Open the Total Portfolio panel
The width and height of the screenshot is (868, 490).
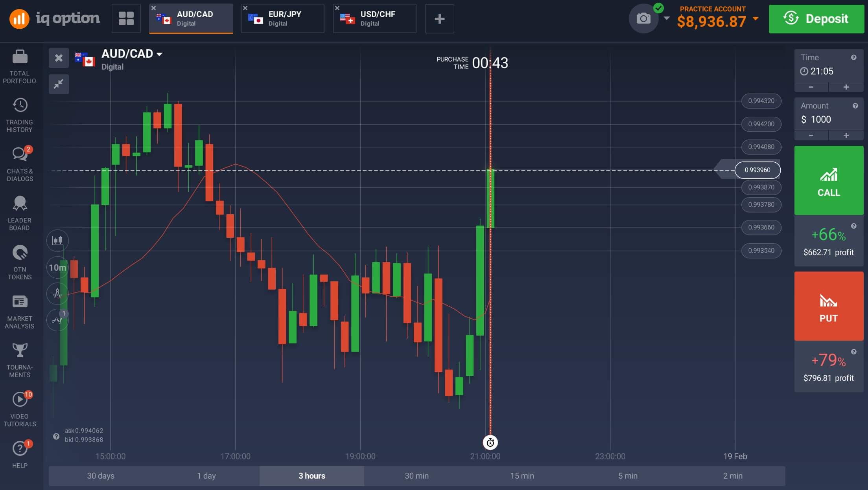pos(20,67)
